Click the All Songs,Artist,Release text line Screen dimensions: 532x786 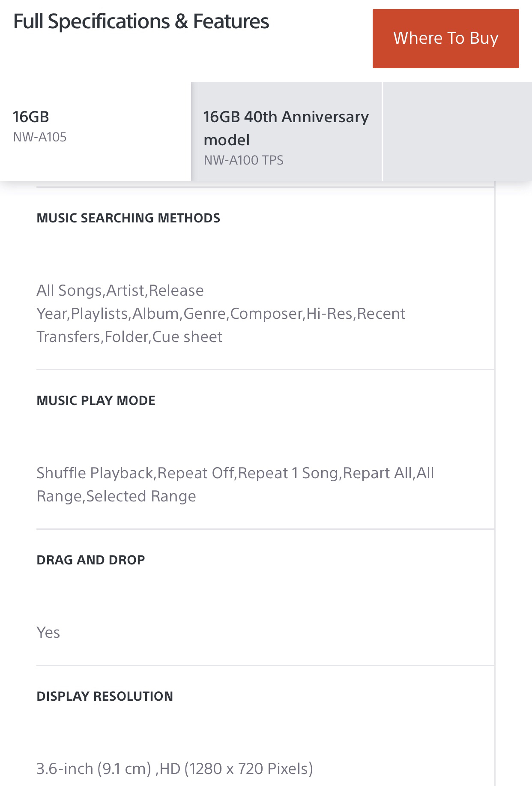pyautogui.click(x=120, y=291)
